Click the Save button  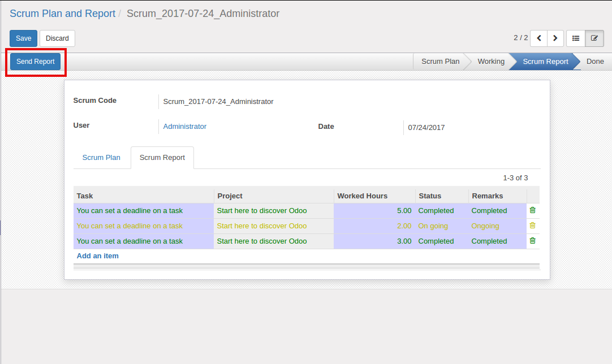pos(23,38)
